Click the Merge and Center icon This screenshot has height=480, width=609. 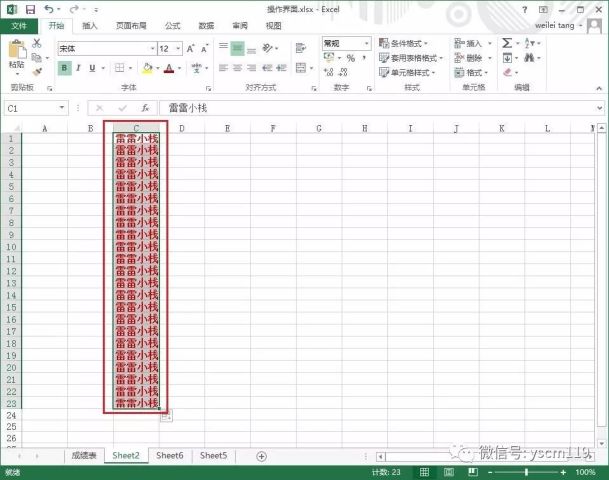(x=301, y=68)
